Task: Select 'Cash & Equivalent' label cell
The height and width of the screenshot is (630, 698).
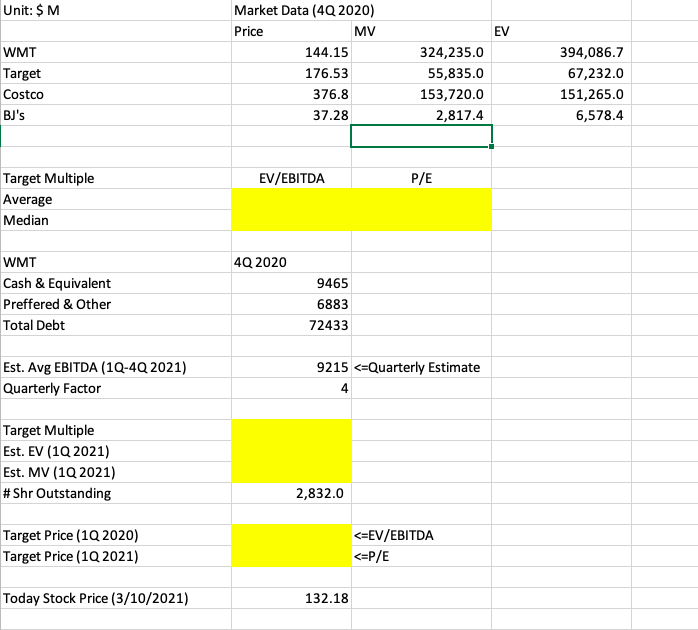Action: (116, 283)
